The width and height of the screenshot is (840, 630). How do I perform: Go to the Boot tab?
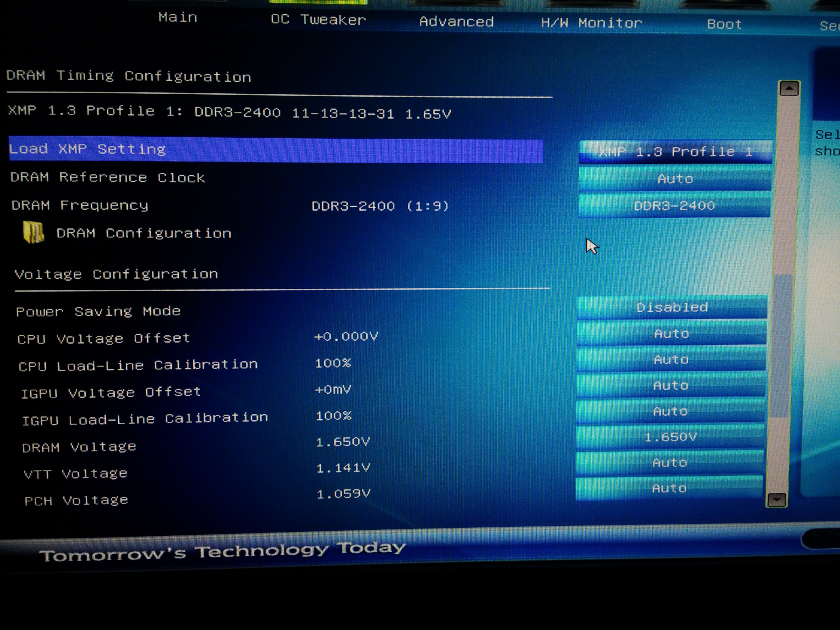pyautogui.click(x=724, y=24)
